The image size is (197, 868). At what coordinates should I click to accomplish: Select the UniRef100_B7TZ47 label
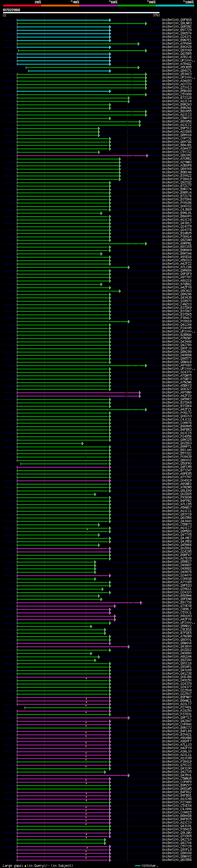(177, 470)
